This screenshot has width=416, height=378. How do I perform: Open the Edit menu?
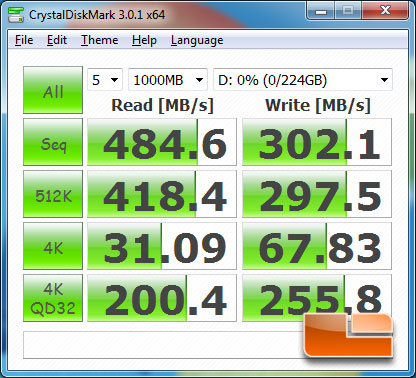(57, 40)
